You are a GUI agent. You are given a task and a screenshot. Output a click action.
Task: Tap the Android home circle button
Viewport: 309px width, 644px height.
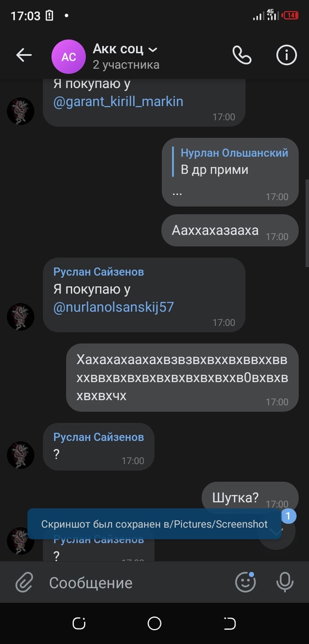point(154,624)
